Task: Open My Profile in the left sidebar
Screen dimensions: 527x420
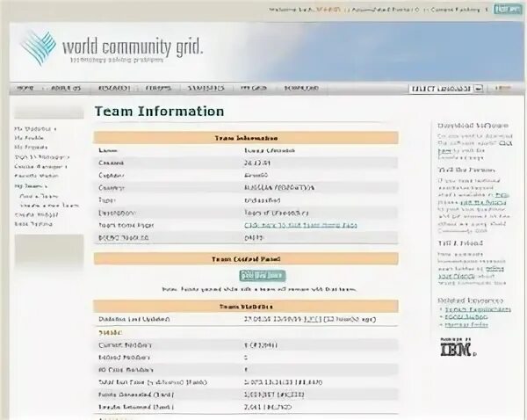Action: coord(29,138)
